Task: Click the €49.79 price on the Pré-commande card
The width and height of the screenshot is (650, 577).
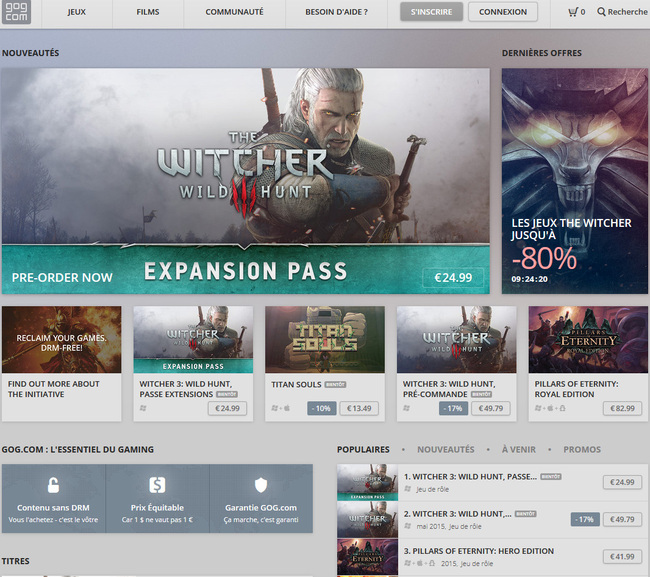Action: coord(491,408)
